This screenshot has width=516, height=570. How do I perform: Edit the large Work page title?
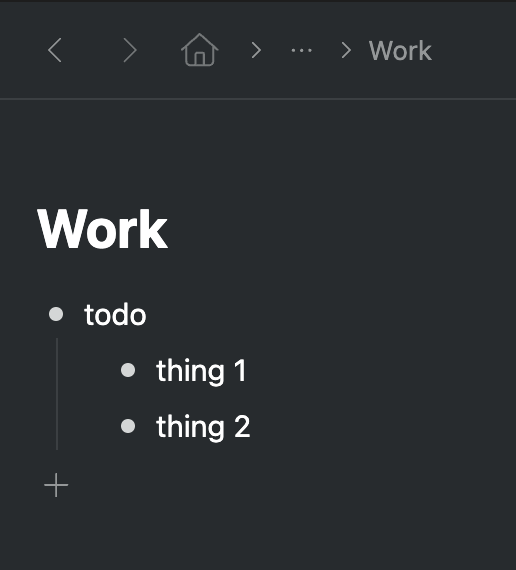click(x=102, y=229)
